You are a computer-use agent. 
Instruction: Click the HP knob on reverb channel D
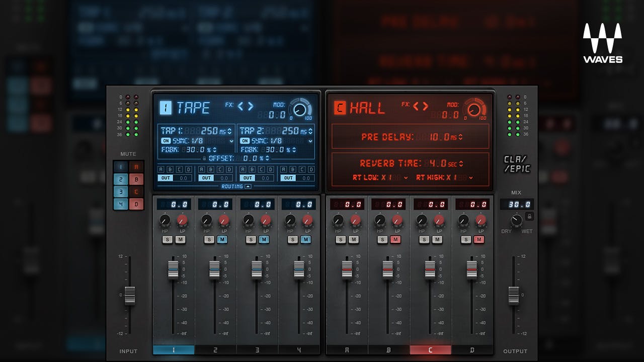click(464, 220)
